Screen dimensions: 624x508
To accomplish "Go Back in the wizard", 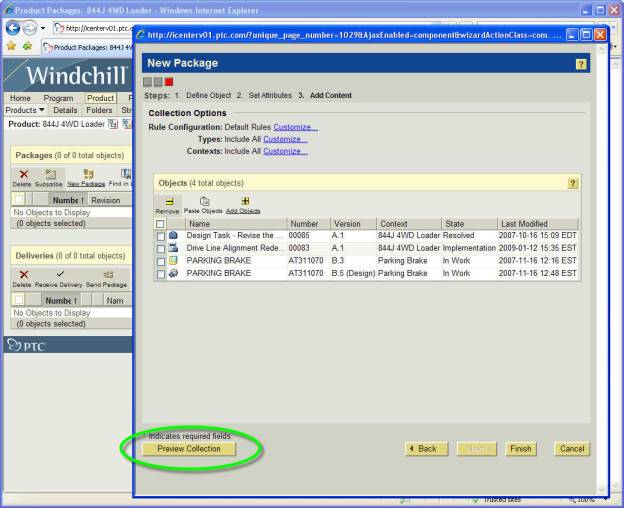I will click(x=427, y=449).
